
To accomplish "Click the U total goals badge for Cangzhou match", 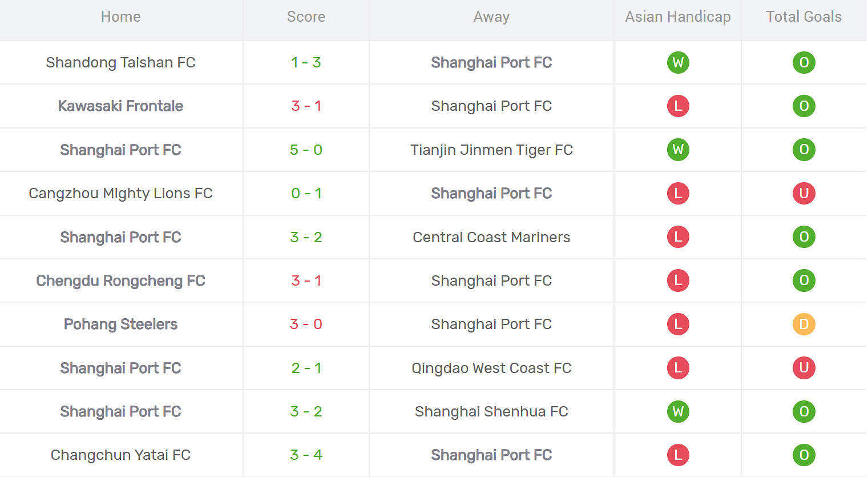I will click(x=804, y=193).
